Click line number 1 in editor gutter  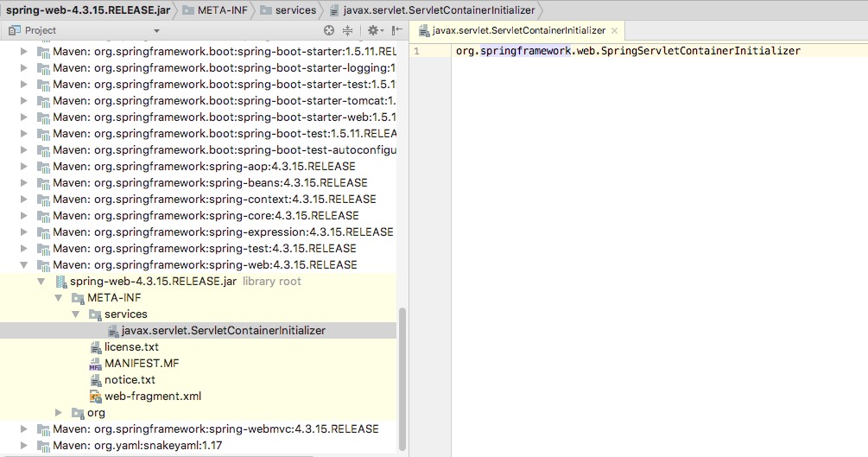[416, 51]
